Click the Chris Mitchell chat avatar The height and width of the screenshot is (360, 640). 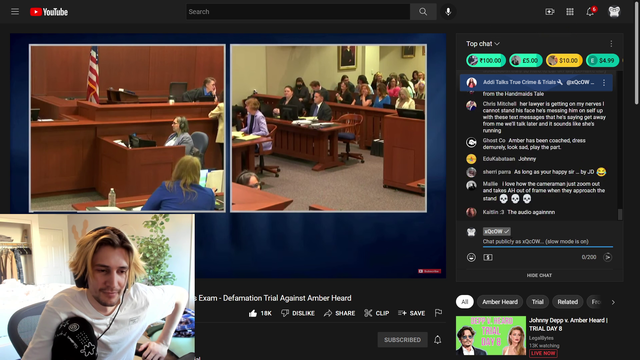point(471,105)
